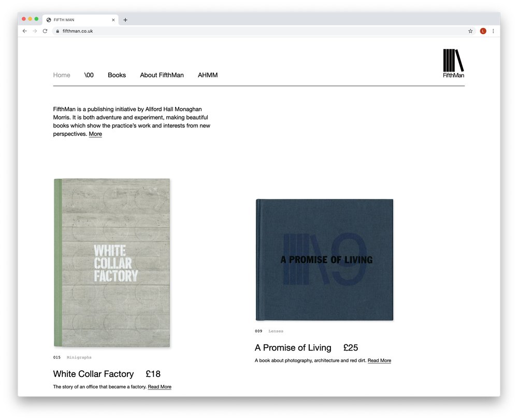Click the White Collar Factory title
The height and width of the screenshot is (420, 518).
pos(93,374)
